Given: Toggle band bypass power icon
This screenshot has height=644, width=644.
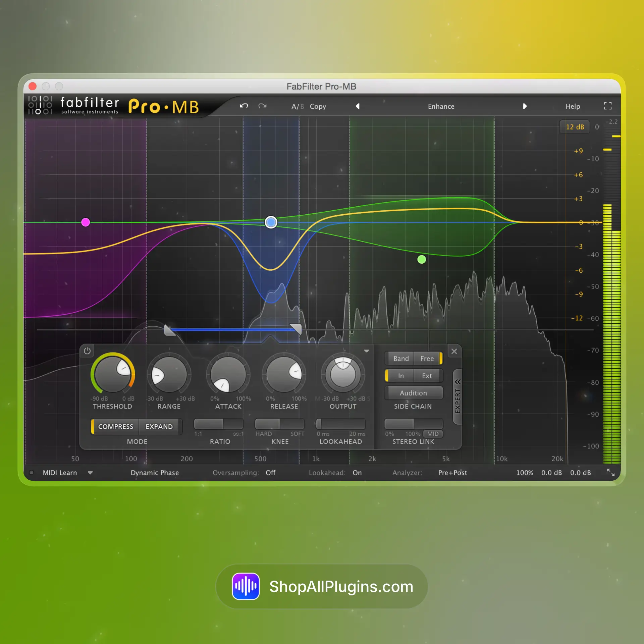Looking at the screenshot, I should tap(87, 351).
